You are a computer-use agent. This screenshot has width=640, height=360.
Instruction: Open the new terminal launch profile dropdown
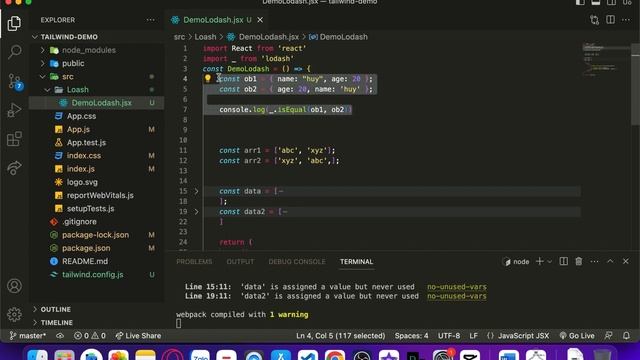pyautogui.click(x=549, y=262)
